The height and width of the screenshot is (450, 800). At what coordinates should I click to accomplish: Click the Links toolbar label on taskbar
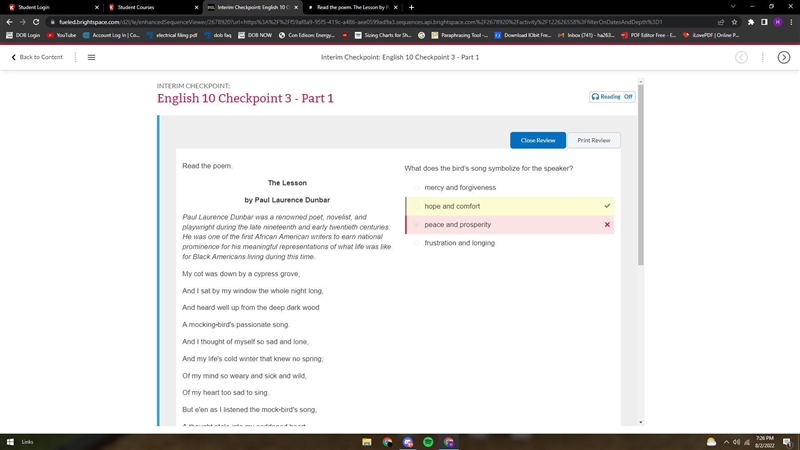click(x=28, y=442)
